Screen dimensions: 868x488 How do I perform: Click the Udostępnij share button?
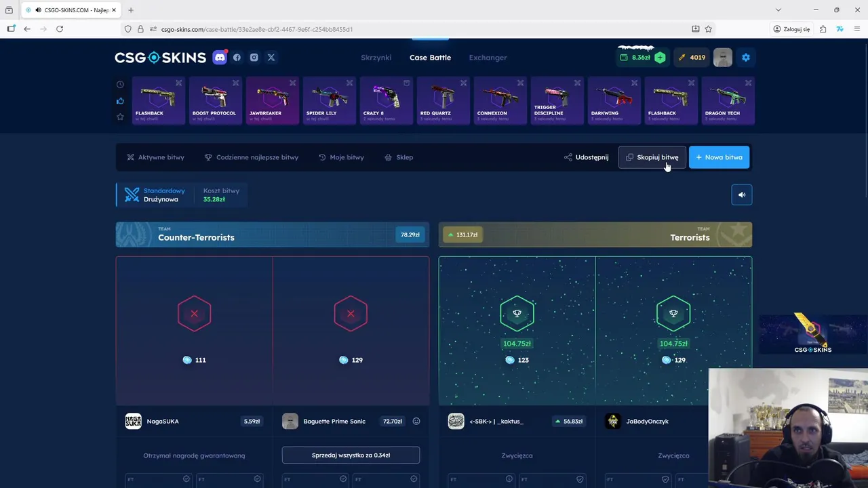tap(586, 157)
